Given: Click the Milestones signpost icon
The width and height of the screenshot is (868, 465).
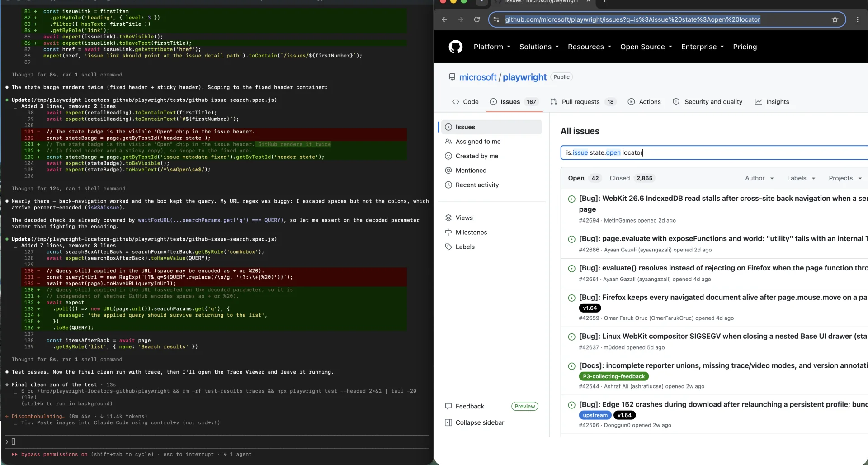Looking at the screenshot, I should point(448,232).
